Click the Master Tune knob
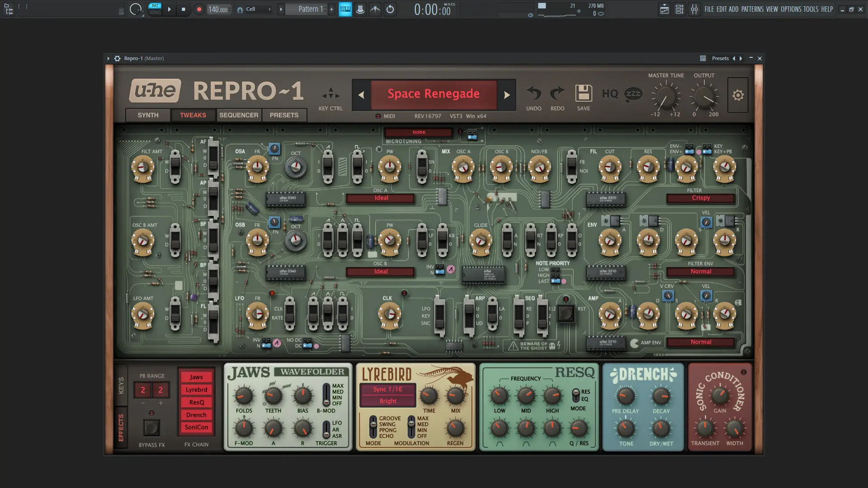This screenshot has width=868, height=488. coord(665,97)
